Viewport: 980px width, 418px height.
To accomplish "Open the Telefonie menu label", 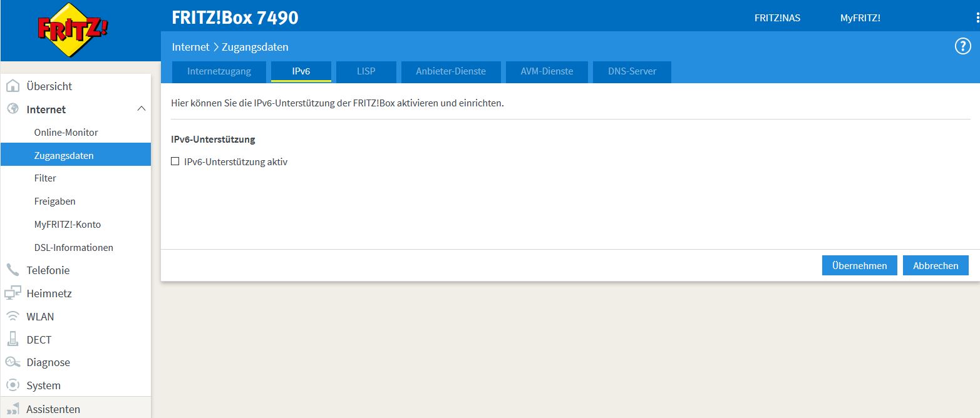I will click(48, 270).
